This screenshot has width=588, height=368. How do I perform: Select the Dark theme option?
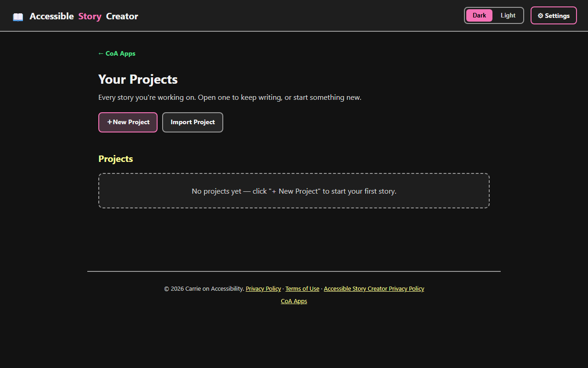click(x=479, y=15)
